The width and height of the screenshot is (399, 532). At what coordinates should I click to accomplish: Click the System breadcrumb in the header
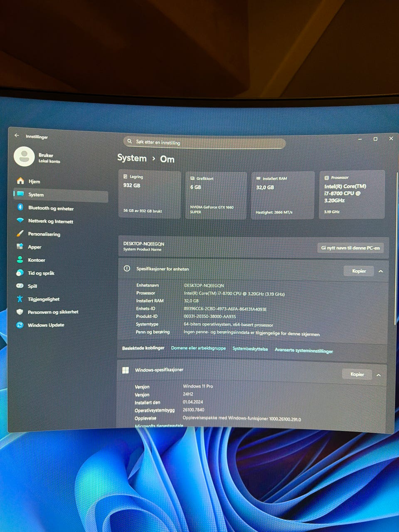pos(132,158)
